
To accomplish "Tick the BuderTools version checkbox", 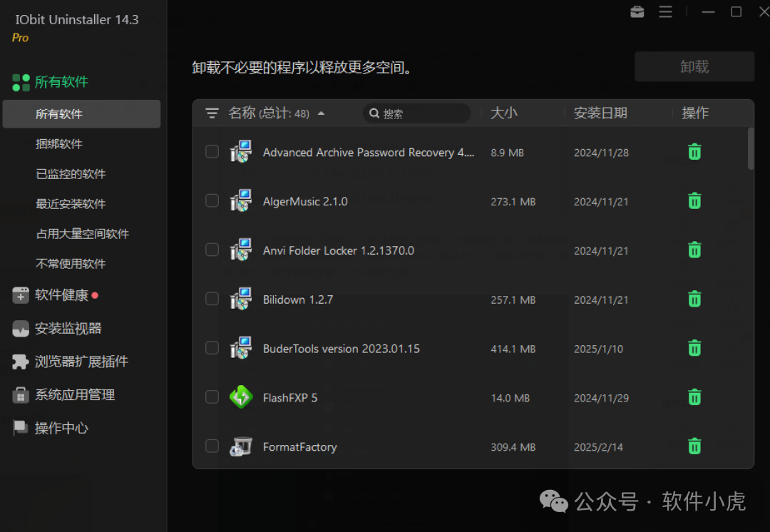I will (x=212, y=348).
